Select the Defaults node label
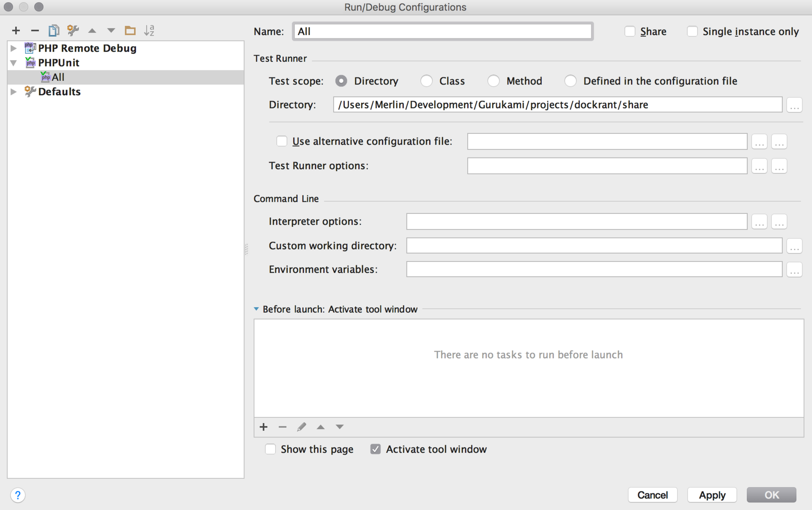The height and width of the screenshot is (510, 812). (59, 91)
